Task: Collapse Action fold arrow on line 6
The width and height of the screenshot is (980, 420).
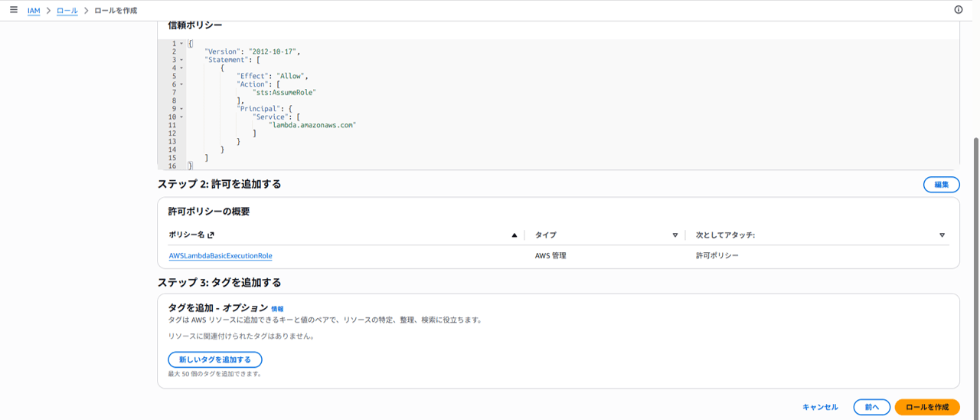Action: [181, 84]
